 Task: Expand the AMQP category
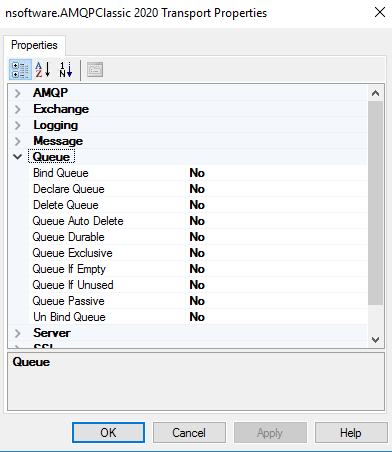[18, 93]
